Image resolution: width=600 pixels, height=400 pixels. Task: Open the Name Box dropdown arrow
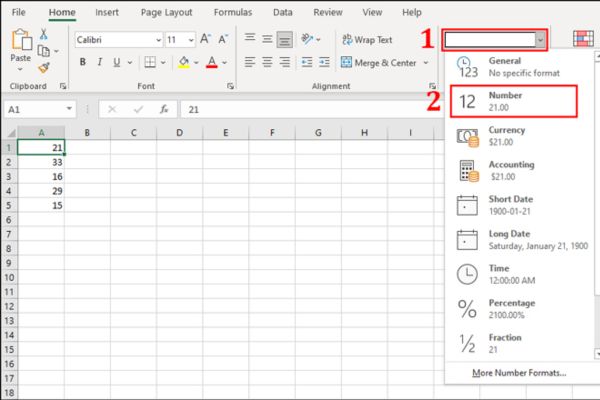click(x=69, y=109)
